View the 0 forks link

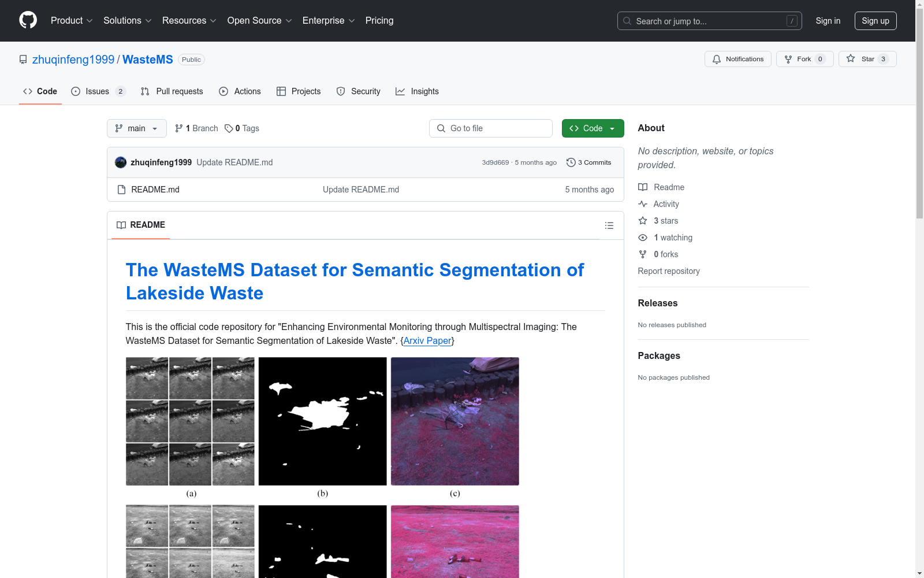658,254
